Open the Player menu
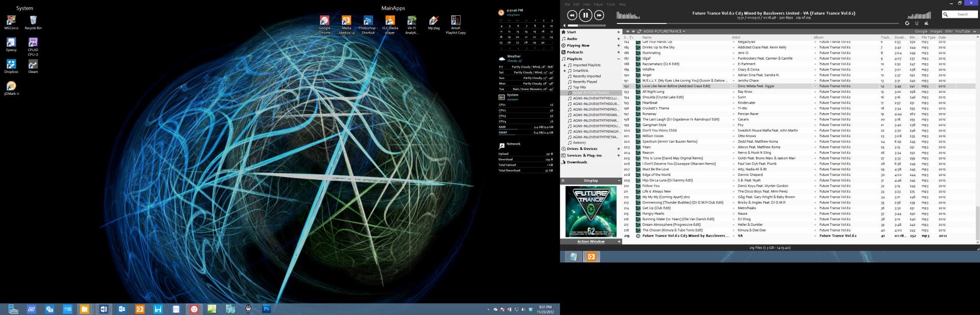This screenshot has height=315, width=980. coord(598,4)
